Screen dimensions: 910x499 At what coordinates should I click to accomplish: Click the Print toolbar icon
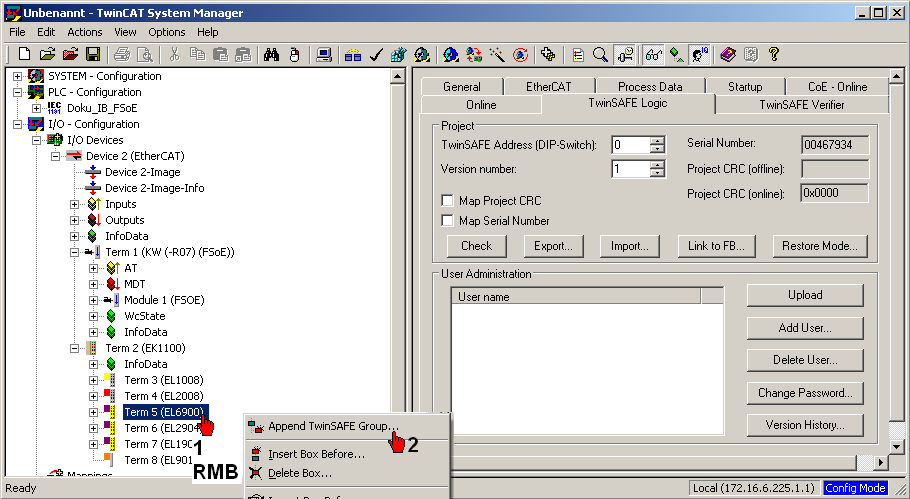pyautogui.click(x=122, y=55)
